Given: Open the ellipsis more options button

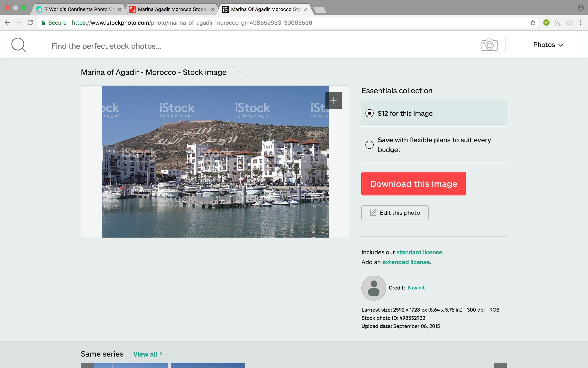Looking at the screenshot, I should tap(239, 72).
